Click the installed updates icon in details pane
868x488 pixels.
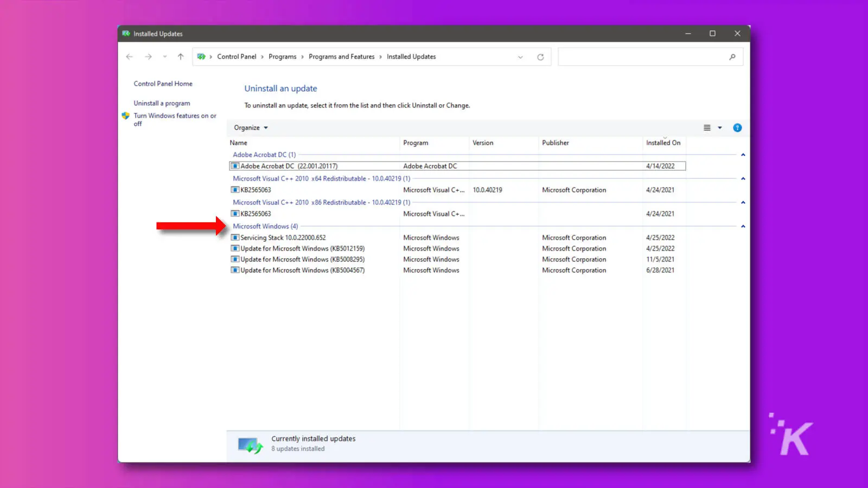(x=251, y=445)
